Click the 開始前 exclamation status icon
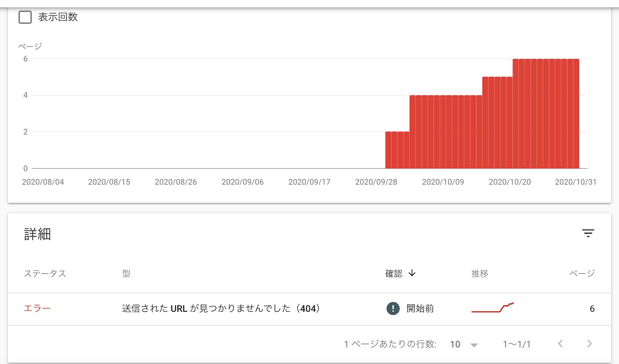This screenshot has height=364, width=619. [x=393, y=308]
